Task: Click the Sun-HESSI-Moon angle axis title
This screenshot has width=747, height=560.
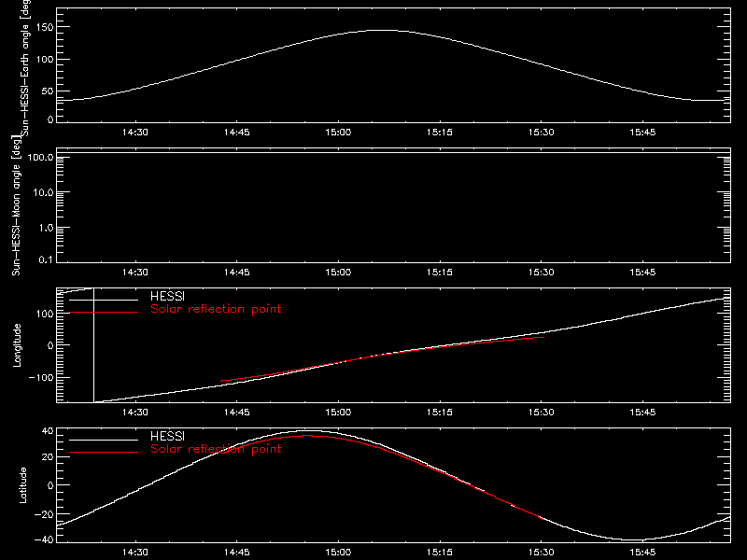Action: (x=16, y=205)
